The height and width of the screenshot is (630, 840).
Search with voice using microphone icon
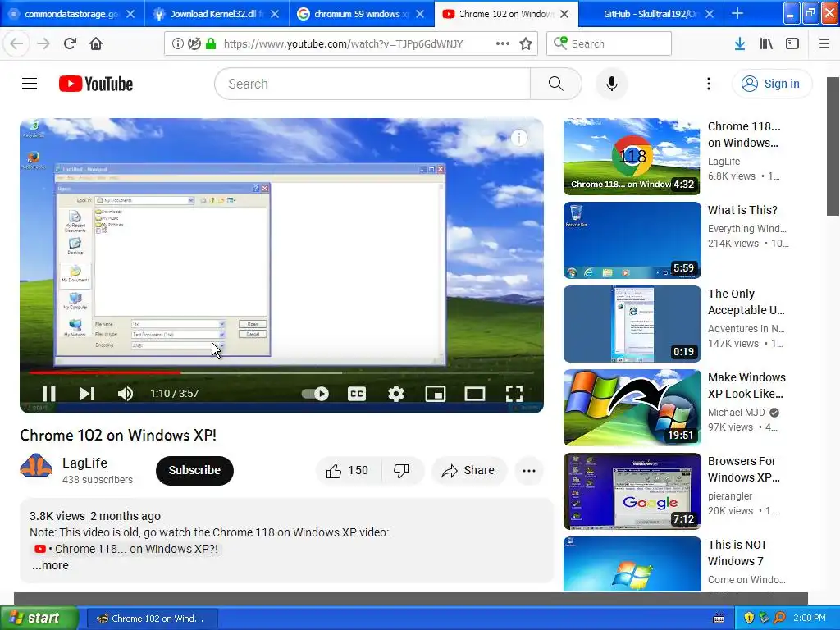612,84
